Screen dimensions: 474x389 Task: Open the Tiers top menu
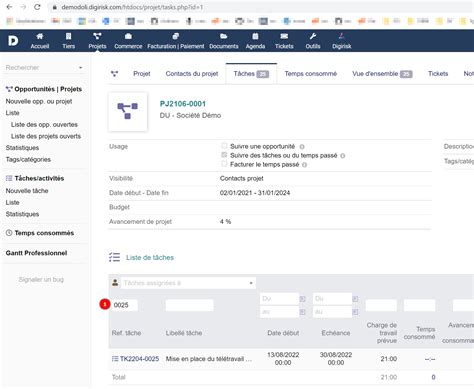tap(68, 41)
